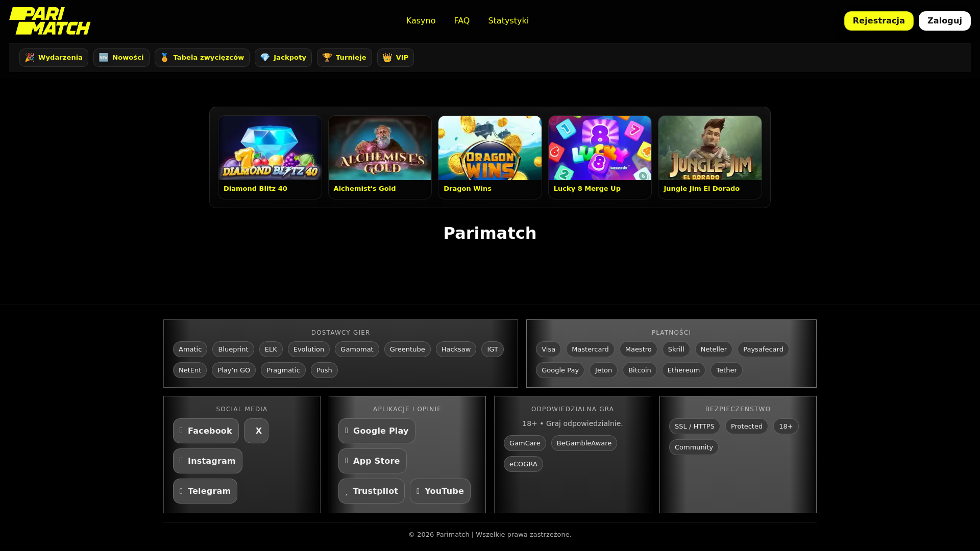This screenshot has width=980, height=551.
Task: Open the Kasyno menu item
Action: click(x=421, y=21)
